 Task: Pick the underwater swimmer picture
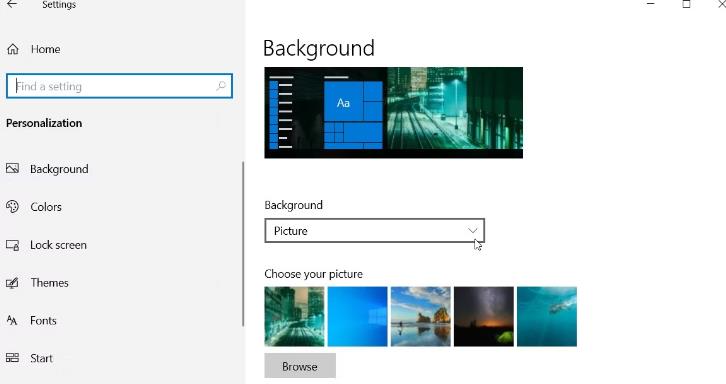click(547, 316)
